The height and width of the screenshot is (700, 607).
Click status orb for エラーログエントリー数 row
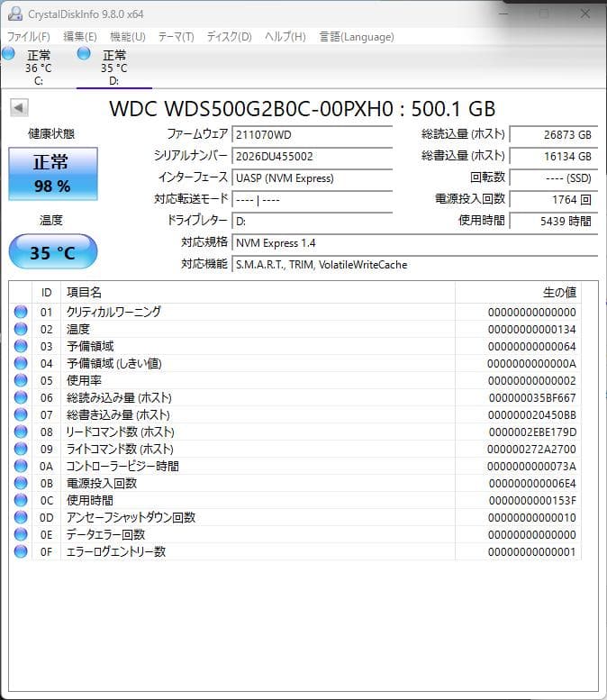(x=21, y=551)
